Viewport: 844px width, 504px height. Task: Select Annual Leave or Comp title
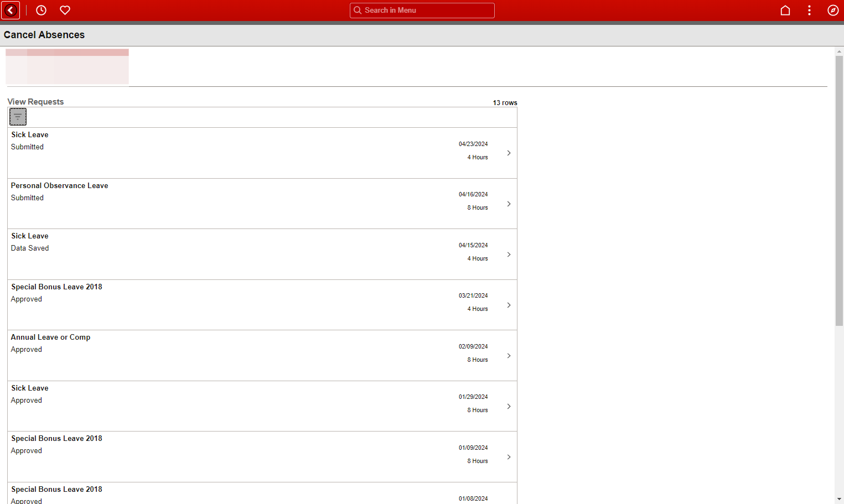tap(50, 337)
